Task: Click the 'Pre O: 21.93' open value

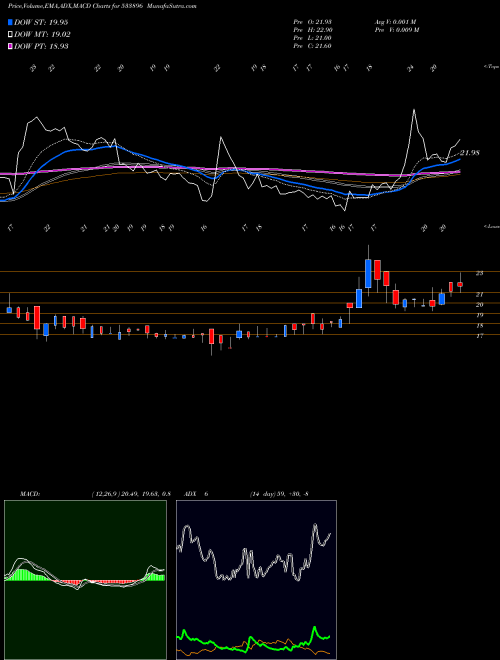Action: click(x=312, y=21)
